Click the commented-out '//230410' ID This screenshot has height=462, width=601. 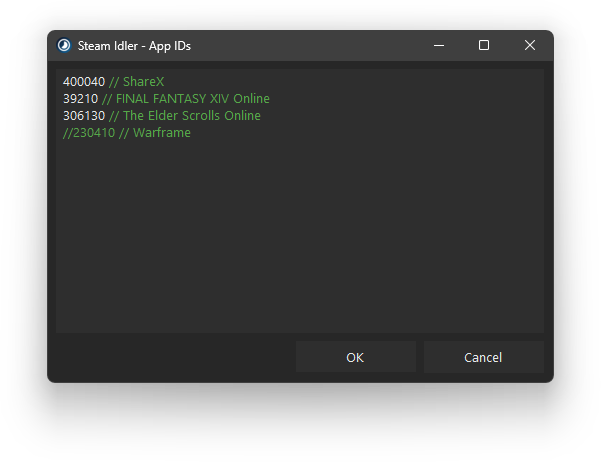coord(89,133)
